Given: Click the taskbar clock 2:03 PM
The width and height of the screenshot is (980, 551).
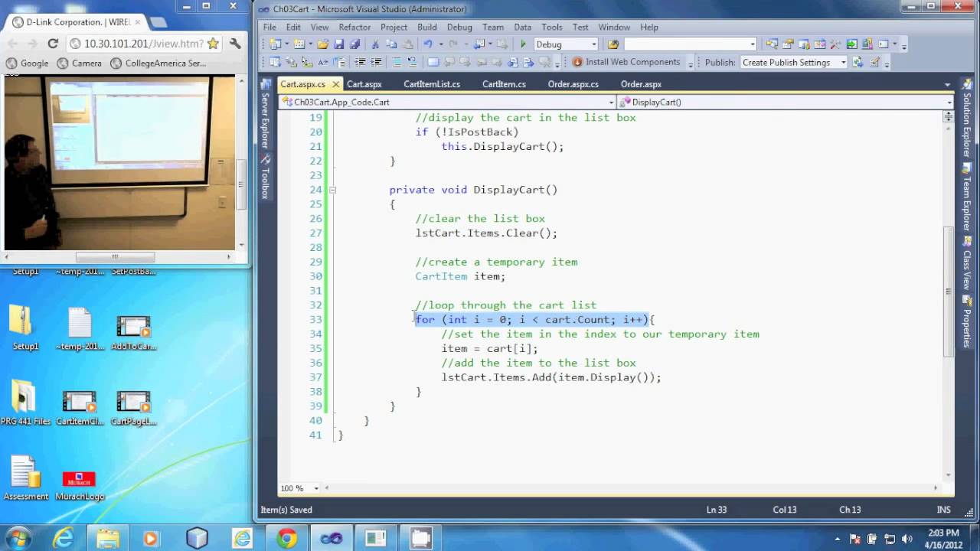Looking at the screenshot, I should pyautogui.click(x=943, y=533).
